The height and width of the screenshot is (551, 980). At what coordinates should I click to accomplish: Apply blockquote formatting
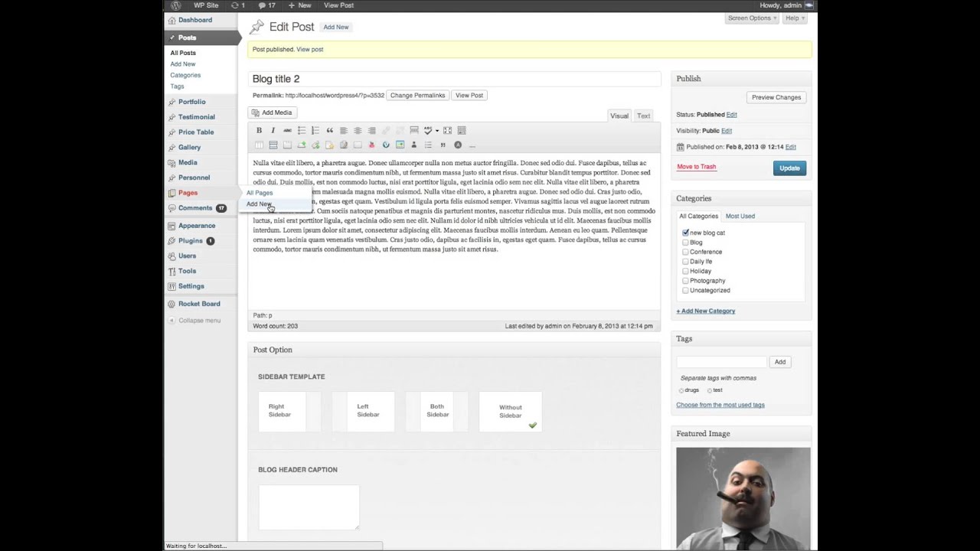coord(330,130)
